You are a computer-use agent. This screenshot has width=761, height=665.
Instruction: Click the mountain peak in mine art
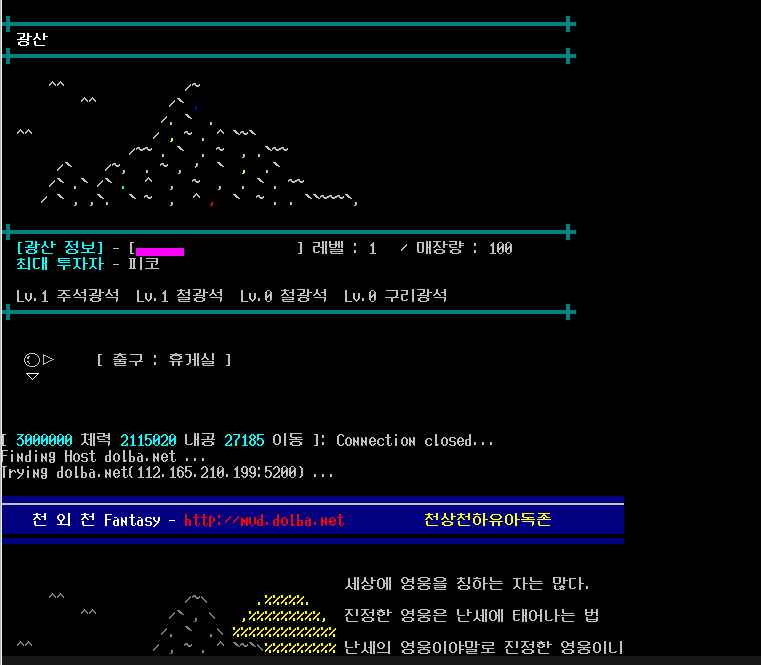[192, 87]
